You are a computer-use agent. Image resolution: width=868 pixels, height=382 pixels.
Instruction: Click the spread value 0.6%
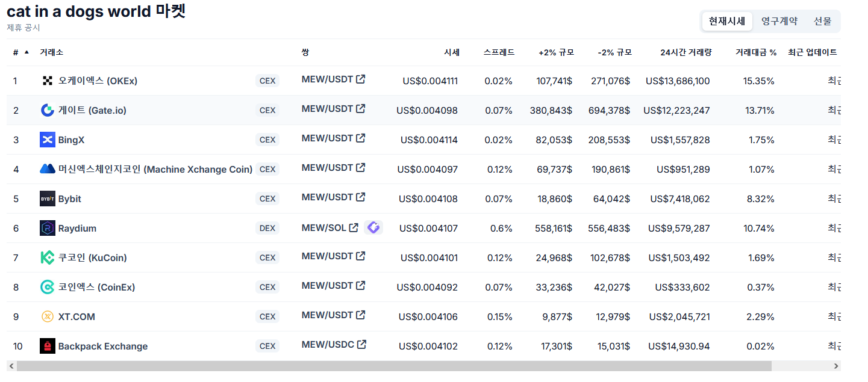(501, 228)
